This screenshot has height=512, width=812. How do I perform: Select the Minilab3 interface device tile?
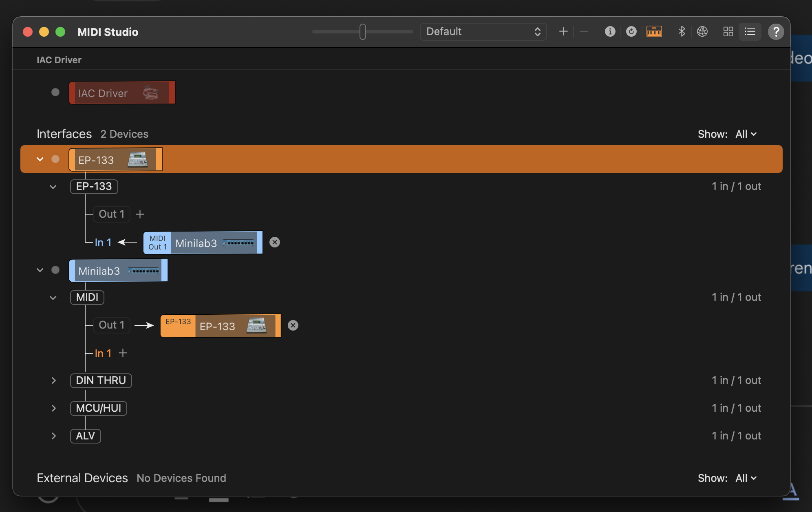[x=118, y=270]
